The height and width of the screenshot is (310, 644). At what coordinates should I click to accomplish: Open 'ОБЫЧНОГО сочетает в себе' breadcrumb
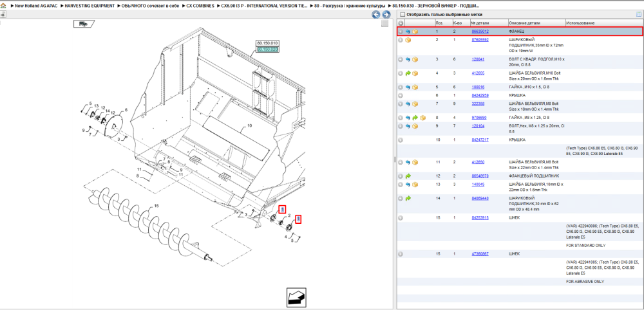tap(150, 6)
